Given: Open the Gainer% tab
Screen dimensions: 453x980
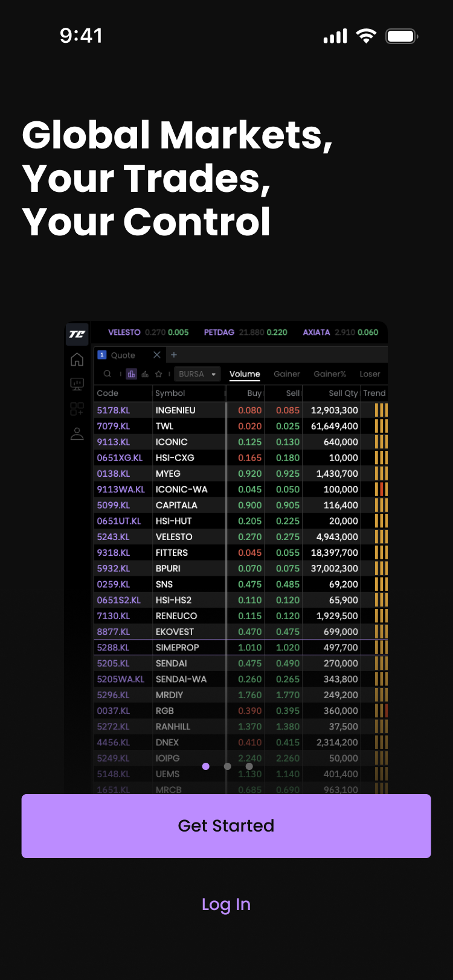Looking at the screenshot, I should (330, 374).
